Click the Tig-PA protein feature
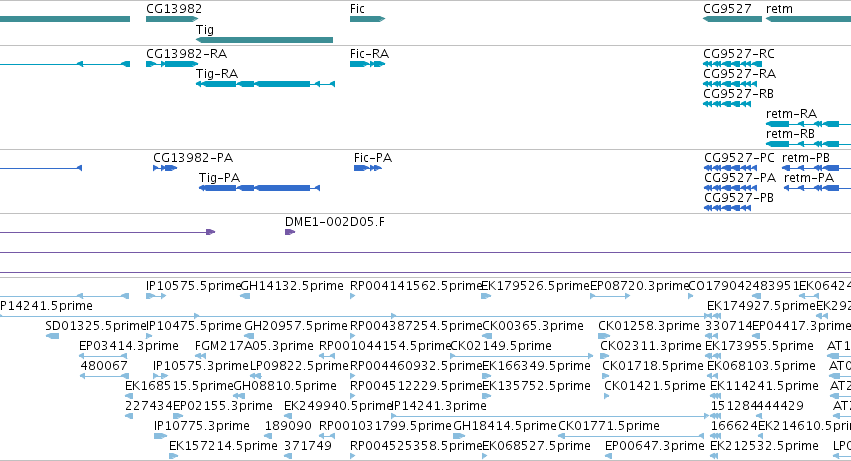The width and height of the screenshot is (851, 461). click(259, 188)
